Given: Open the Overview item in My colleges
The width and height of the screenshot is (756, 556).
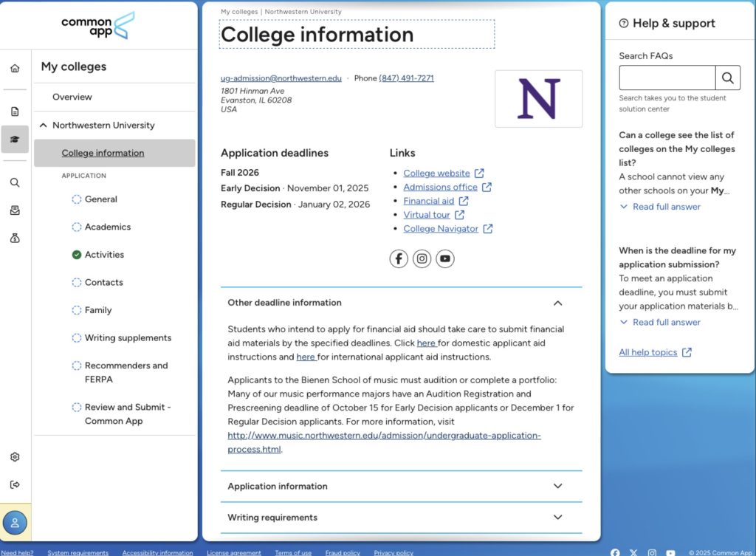Looking at the screenshot, I should (72, 97).
